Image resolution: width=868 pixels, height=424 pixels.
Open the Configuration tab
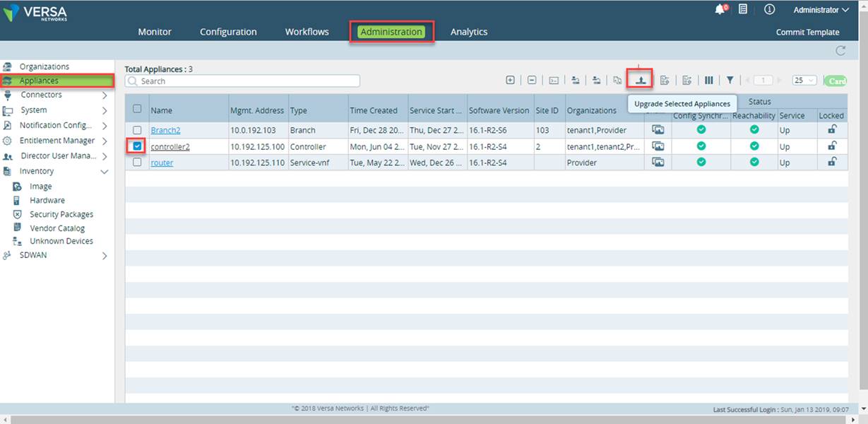pos(228,32)
